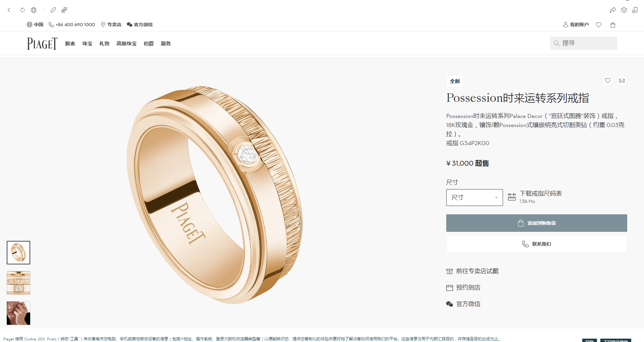The width and height of the screenshot is (644, 342).
Task: Share product by email envelope icon
Action: [622, 81]
